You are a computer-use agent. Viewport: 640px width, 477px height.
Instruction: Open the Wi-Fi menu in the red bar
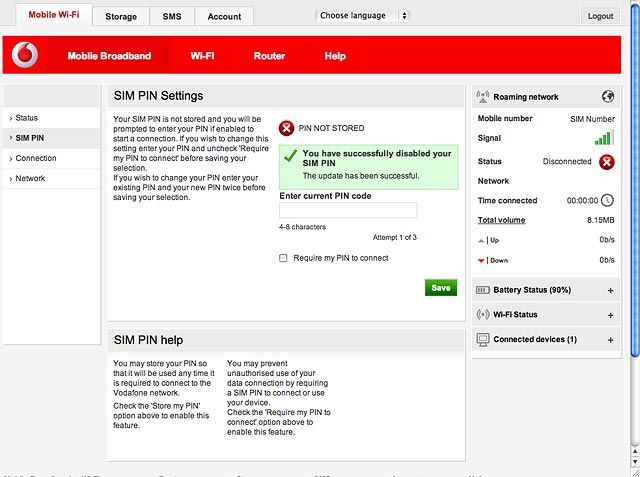pyautogui.click(x=202, y=55)
